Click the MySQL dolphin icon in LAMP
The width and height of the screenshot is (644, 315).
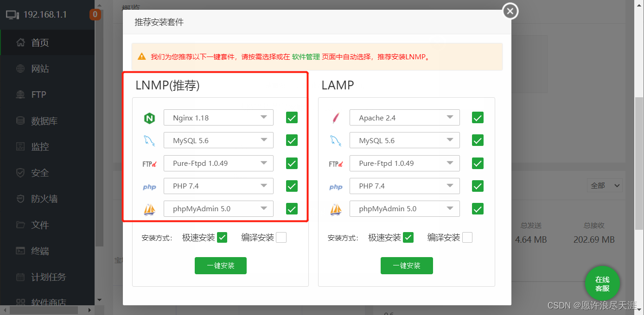pyautogui.click(x=336, y=141)
